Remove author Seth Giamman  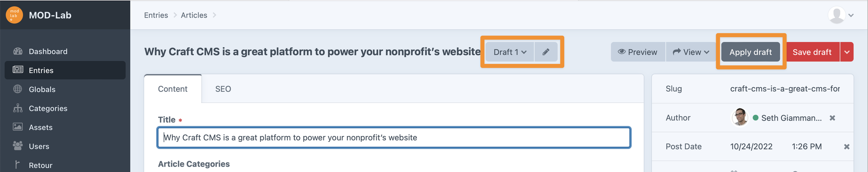(832, 118)
